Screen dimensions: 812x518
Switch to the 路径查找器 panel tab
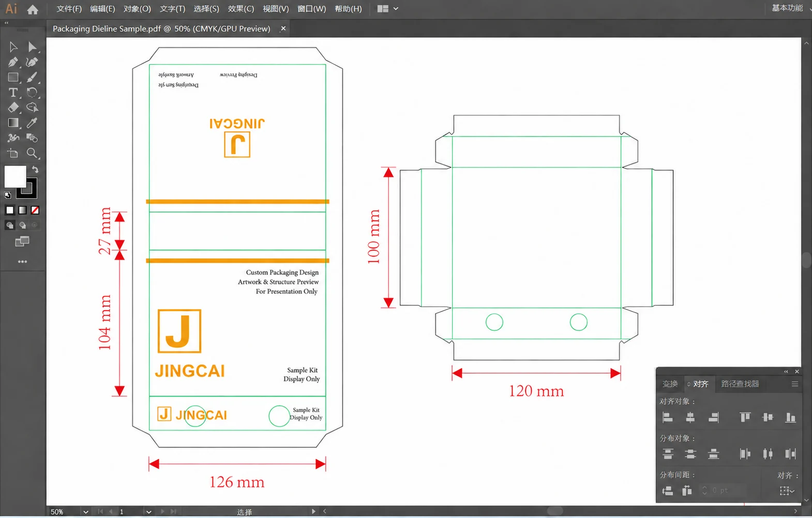click(x=740, y=384)
